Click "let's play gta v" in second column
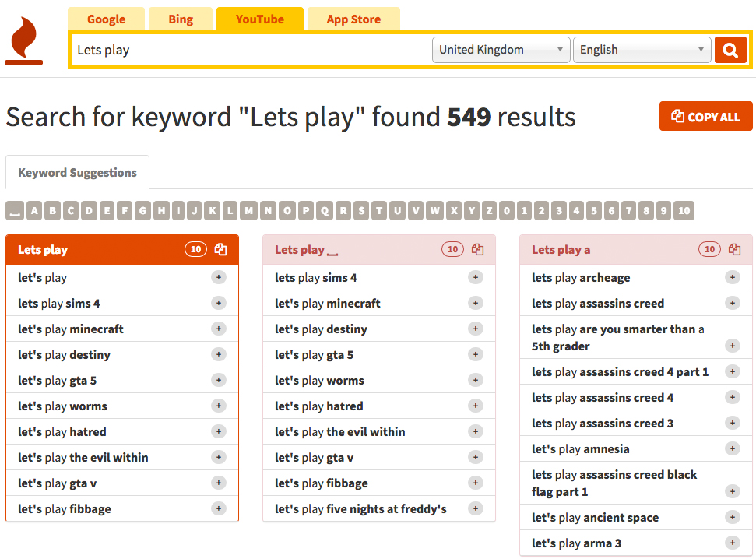Screen dimensions: 756x559 click(x=314, y=458)
